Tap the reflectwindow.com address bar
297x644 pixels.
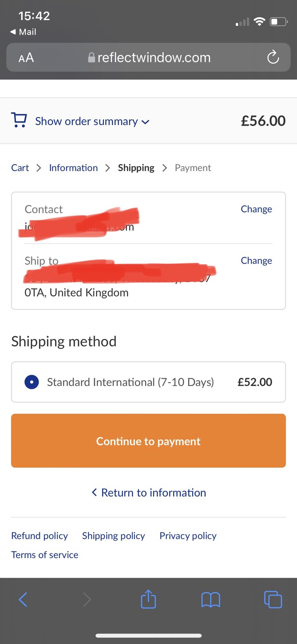(154, 58)
